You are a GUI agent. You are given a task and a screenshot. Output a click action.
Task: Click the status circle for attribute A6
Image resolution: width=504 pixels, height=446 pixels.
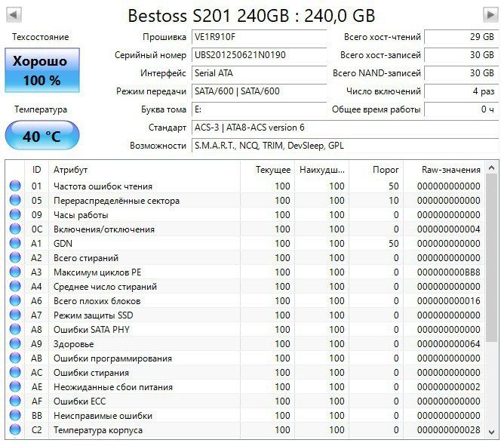tap(15, 300)
